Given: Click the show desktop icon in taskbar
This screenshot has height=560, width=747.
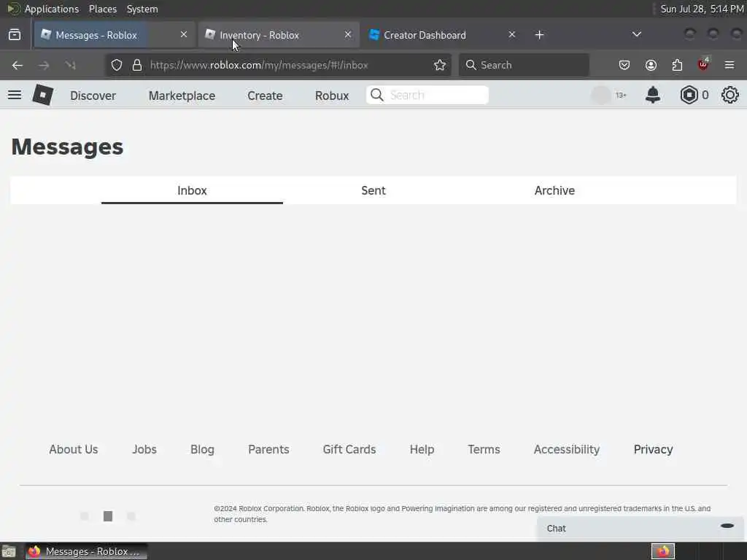Looking at the screenshot, I should pyautogui.click(x=9, y=552).
